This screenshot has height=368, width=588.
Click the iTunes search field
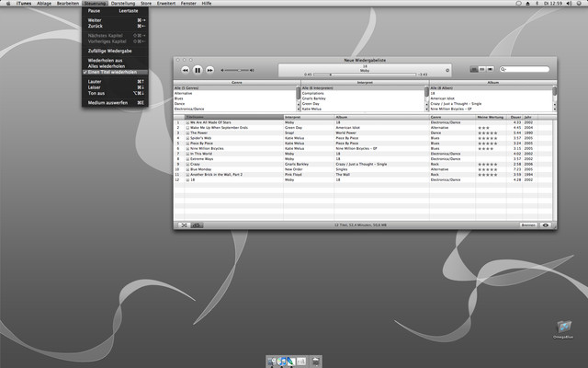coord(526,69)
